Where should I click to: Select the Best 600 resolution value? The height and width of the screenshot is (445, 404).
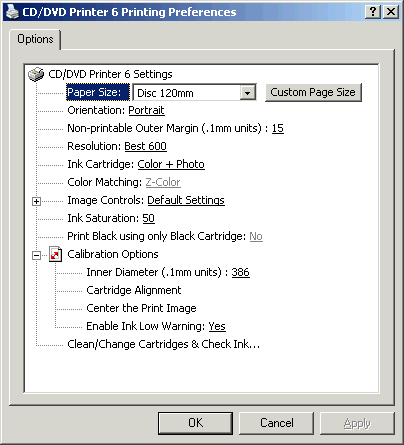(x=145, y=146)
